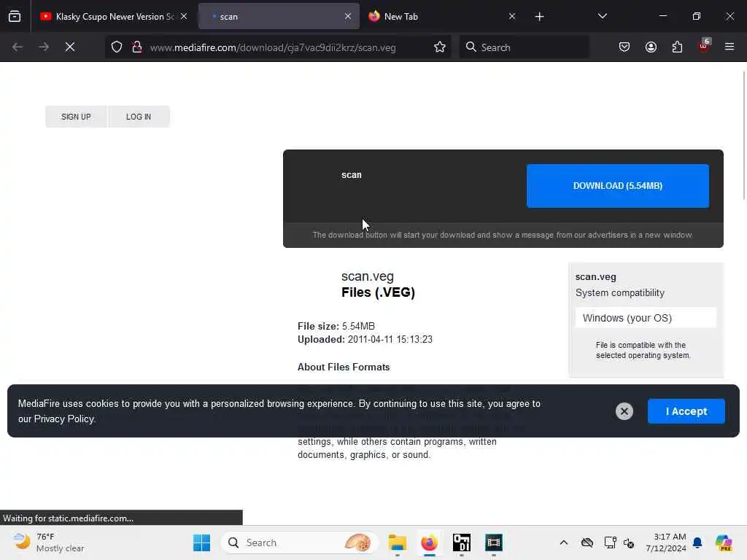Go back to the previous page

[18, 47]
